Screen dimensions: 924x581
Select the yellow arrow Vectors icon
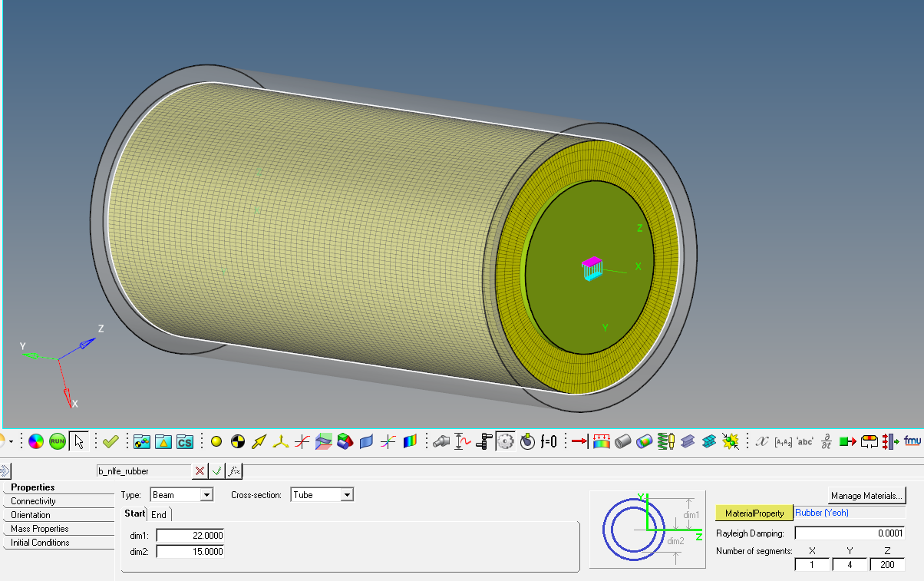point(259,441)
